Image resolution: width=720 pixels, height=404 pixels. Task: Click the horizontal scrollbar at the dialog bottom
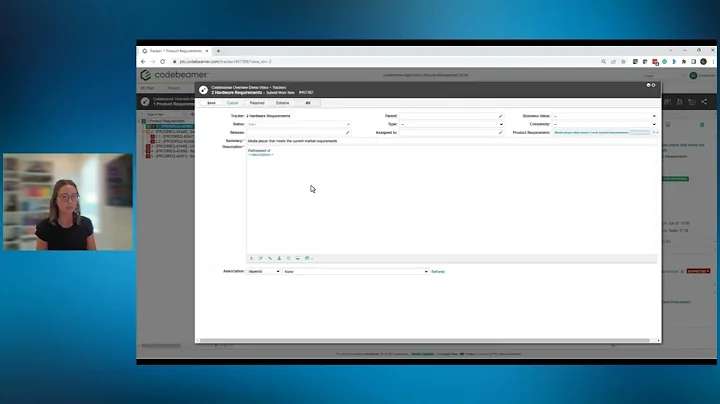click(x=425, y=341)
